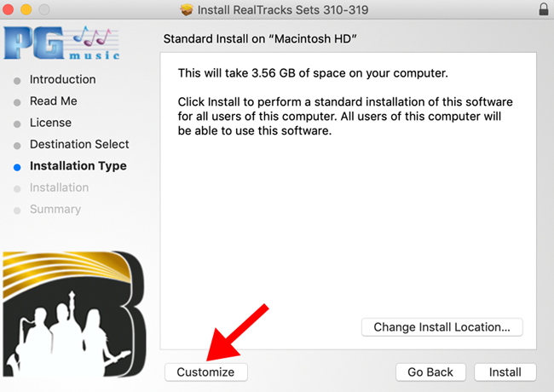The height and width of the screenshot is (392, 554).
Task: Minimize the installer with yellow button
Action: (26, 9)
